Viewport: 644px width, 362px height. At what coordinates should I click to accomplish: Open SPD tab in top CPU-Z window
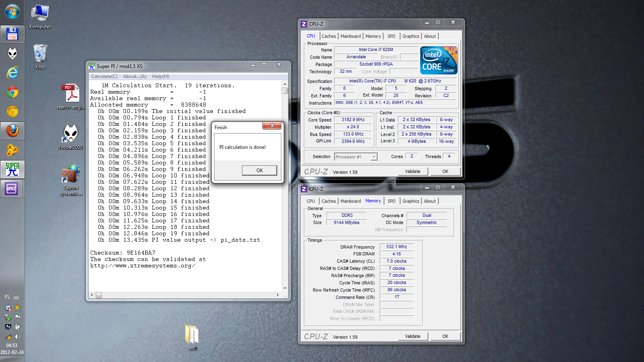tap(392, 36)
